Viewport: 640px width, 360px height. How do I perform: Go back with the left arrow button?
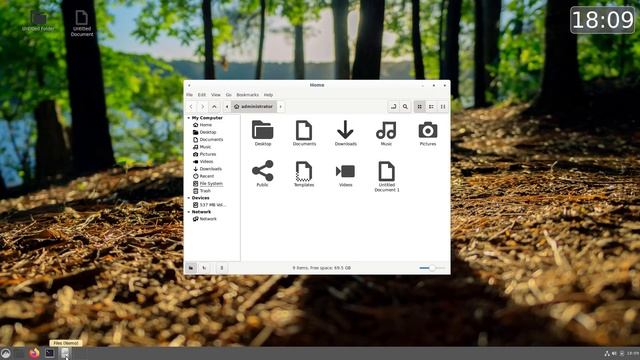191,107
